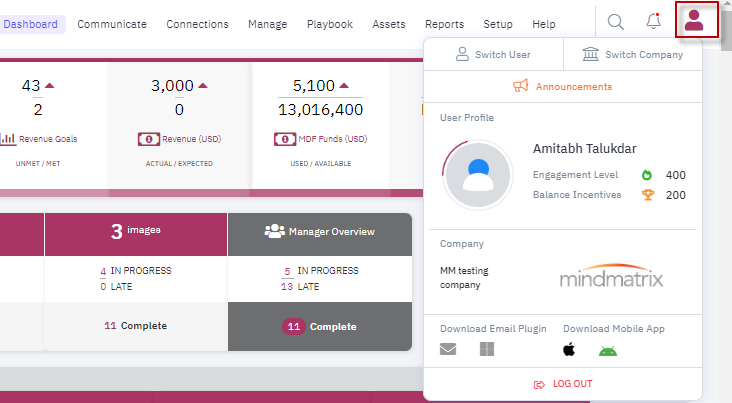Click the Revenue Goals chart icon
Viewport: 732px width, 403px height.
pos(8,139)
